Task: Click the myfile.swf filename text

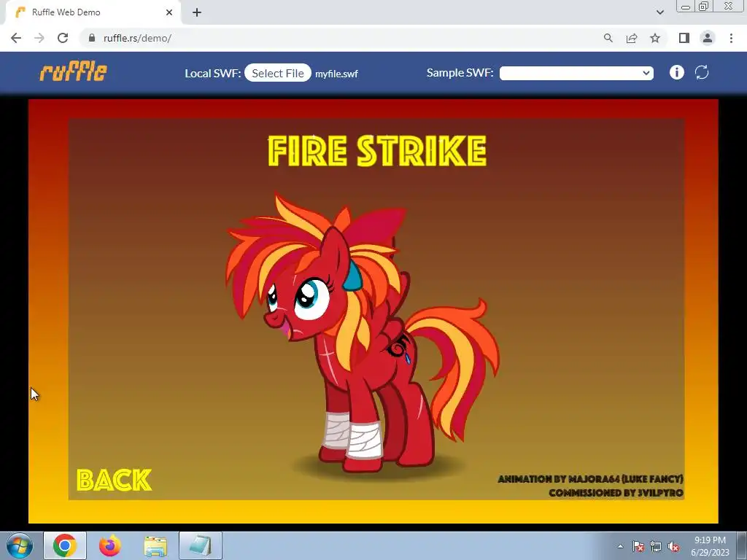Action: (x=336, y=74)
